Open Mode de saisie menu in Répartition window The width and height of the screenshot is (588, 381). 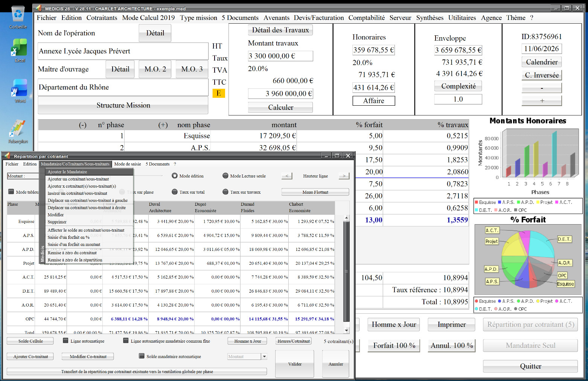[128, 164]
